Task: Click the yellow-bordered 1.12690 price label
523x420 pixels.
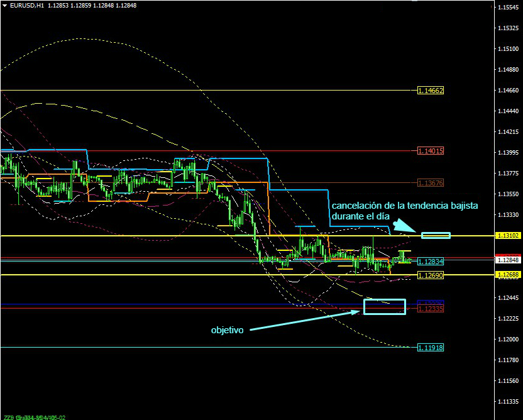Action: pyautogui.click(x=431, y=275)
